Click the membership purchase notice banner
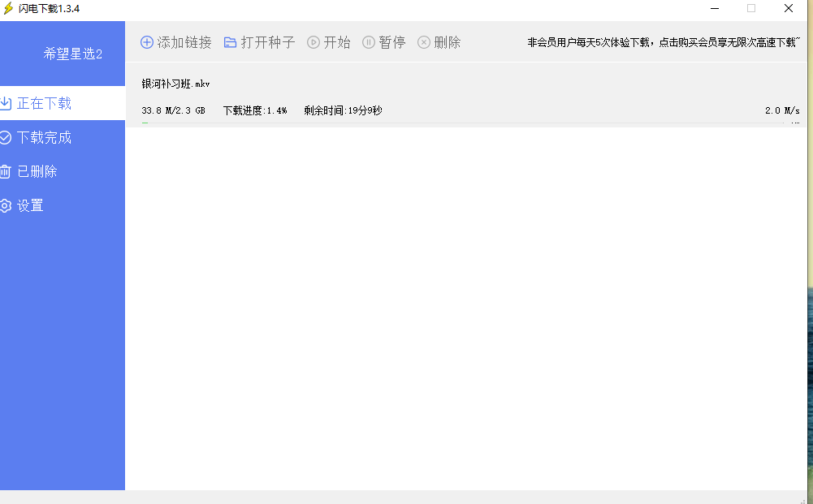 (664, 42)
